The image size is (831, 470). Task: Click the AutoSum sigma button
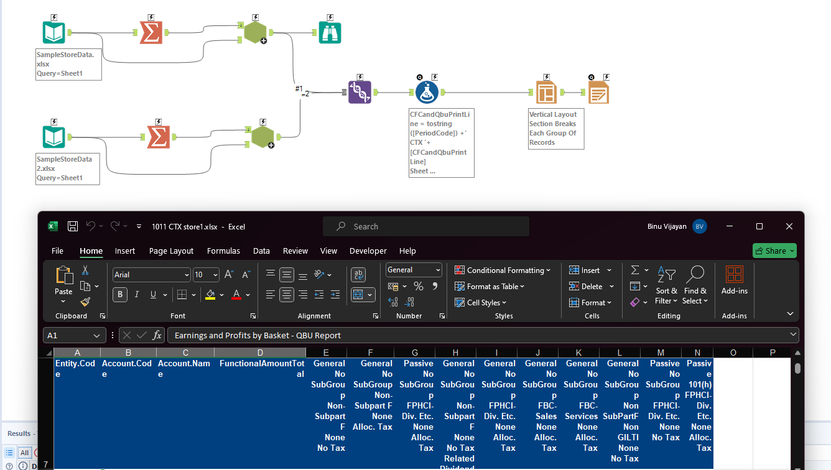[x=634, y=270]
